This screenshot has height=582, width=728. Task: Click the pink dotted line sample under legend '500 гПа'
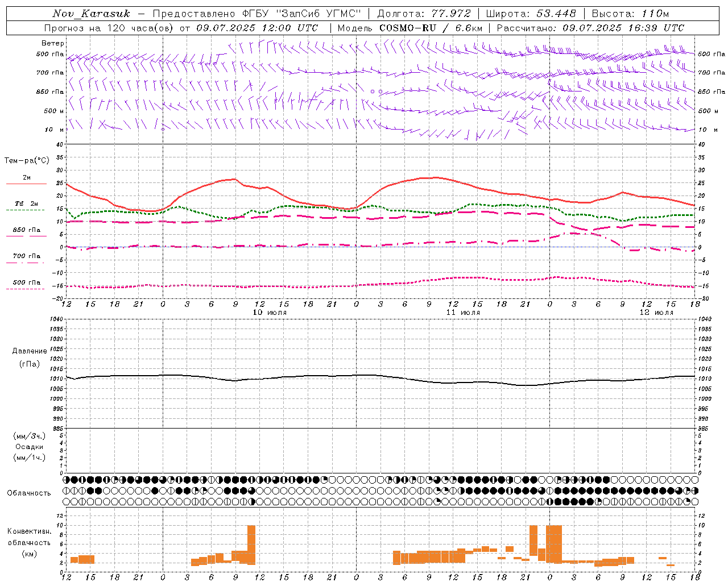click(x=25, y=289)
